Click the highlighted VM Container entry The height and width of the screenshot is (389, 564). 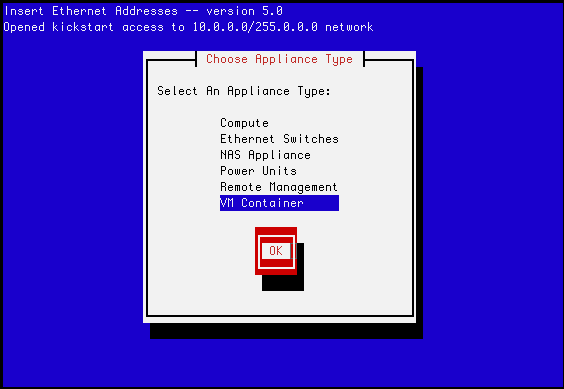pos(279,203)
